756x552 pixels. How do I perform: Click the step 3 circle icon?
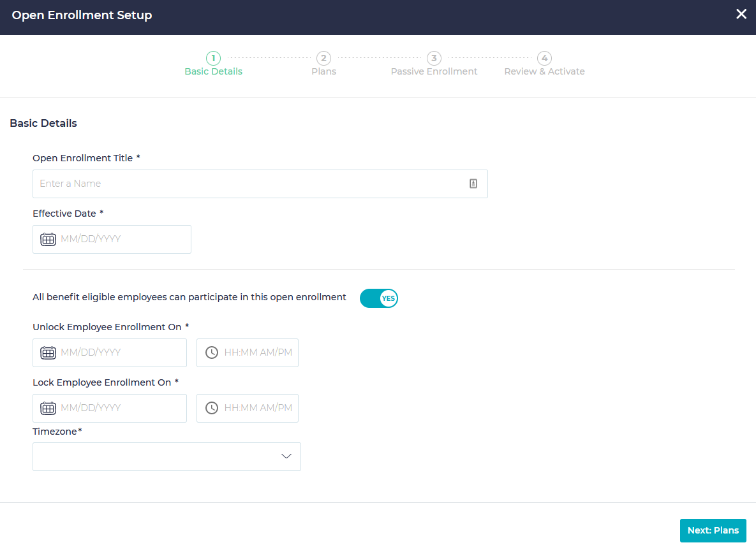click(x=434, y=58)
